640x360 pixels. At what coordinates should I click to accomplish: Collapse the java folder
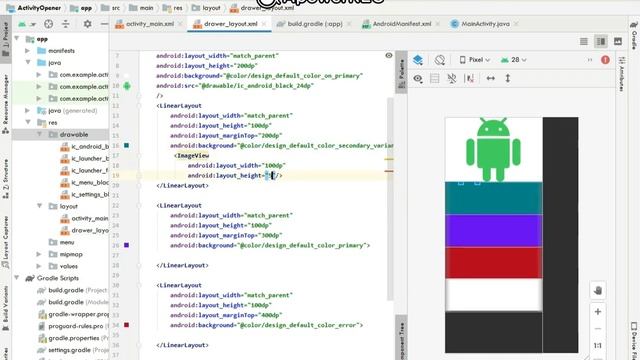(x=28, y=62)
